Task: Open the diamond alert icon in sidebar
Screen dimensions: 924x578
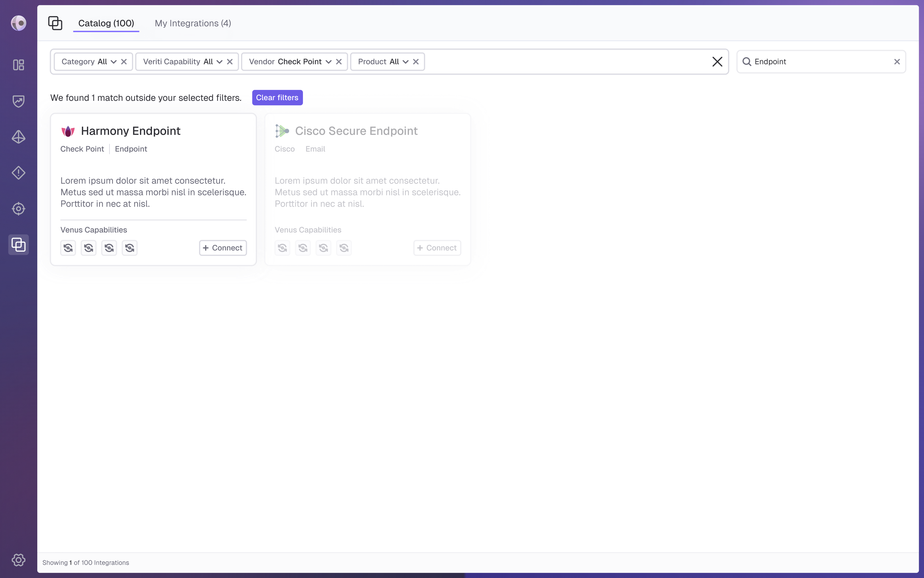Action: tap(18, 173)
